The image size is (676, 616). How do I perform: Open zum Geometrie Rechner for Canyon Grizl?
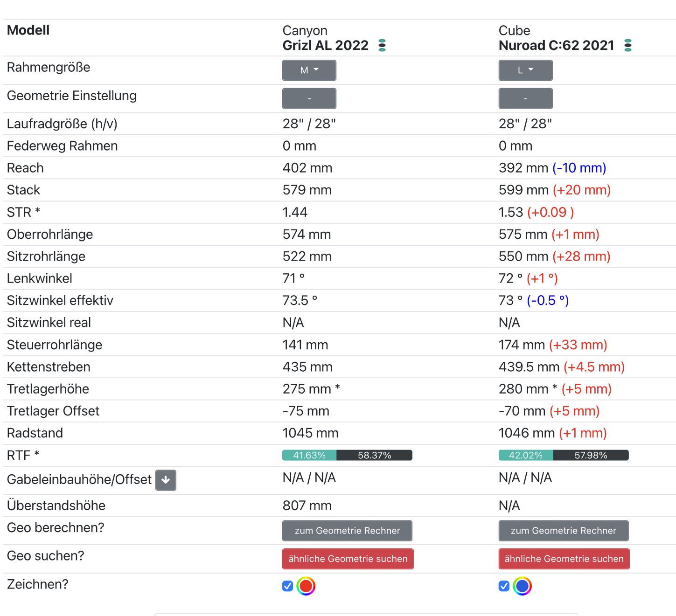[x=347, y=531]
